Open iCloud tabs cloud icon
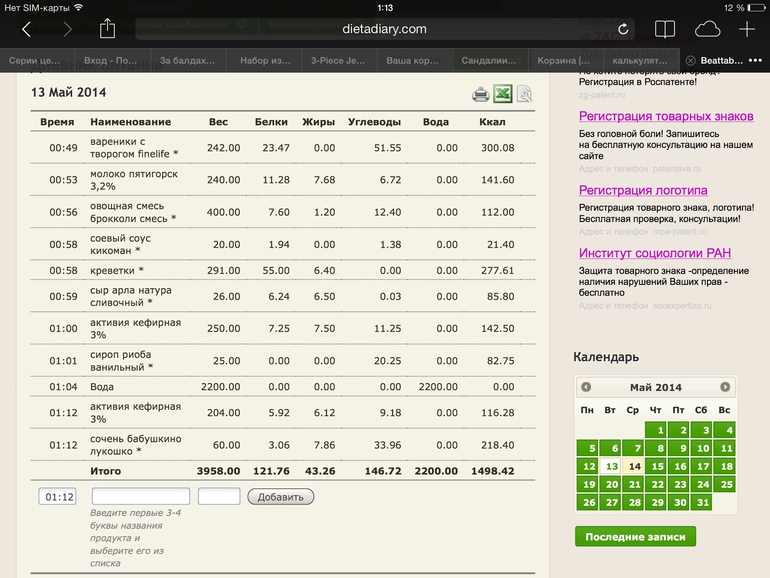The width and height of the screenshot is (770, 578). tap(706, 30)
